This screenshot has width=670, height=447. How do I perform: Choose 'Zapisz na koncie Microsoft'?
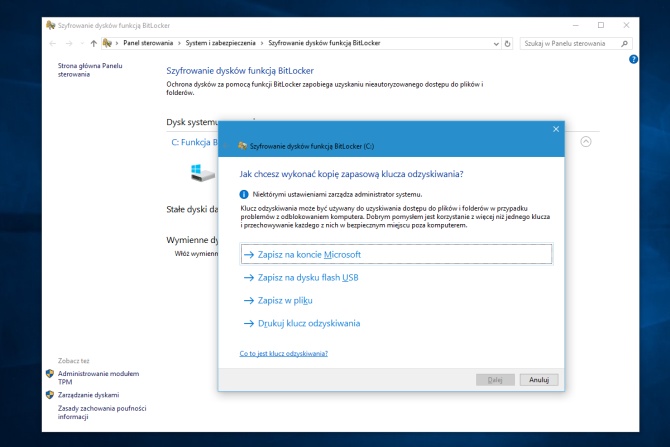pyautogui.click(x=308, y=255)
